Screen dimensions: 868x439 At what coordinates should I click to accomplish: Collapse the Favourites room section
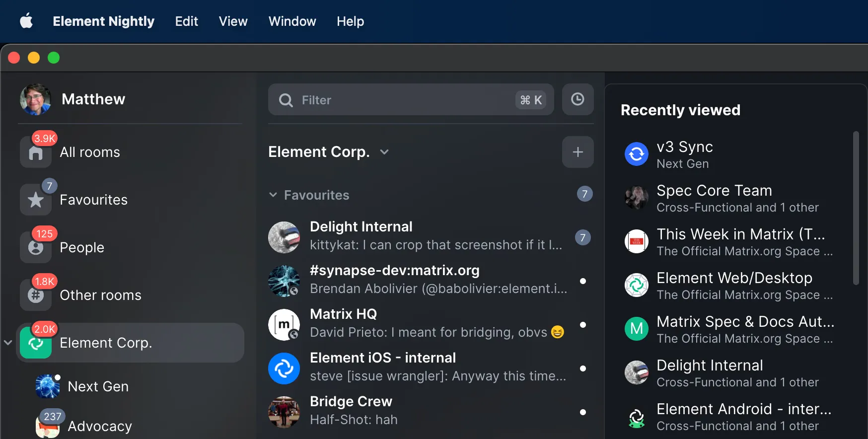point(273,195)
